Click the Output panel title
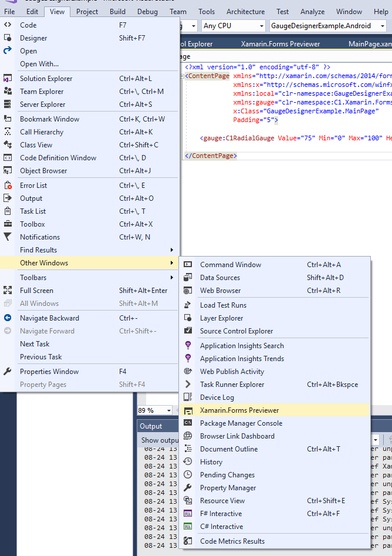The height and width of the screenshot is (556, 392). coord(151,426)
